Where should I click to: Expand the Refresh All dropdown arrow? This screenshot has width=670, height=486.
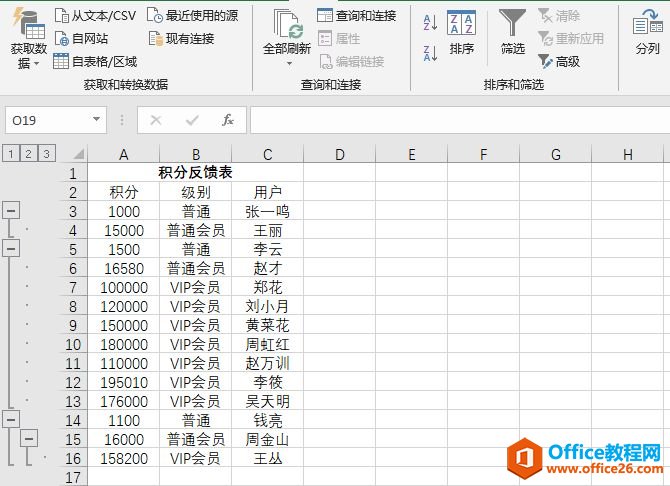pos(289,63)
